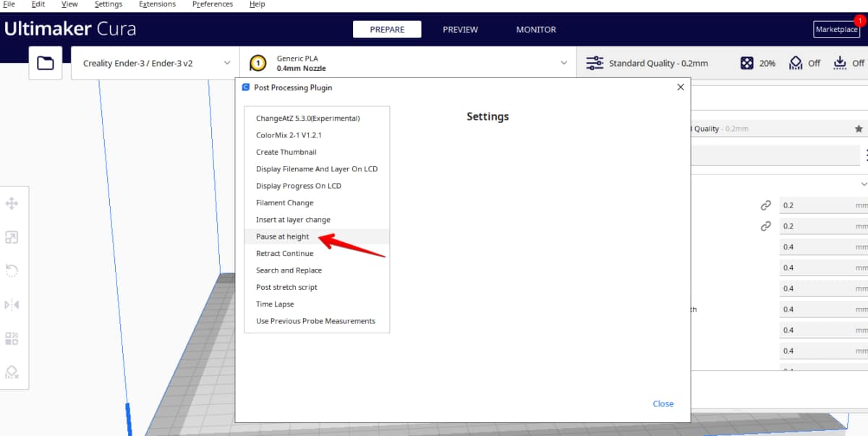868x436 pixels.
Task: Open the Preferences menu
Action: point(213,4)
